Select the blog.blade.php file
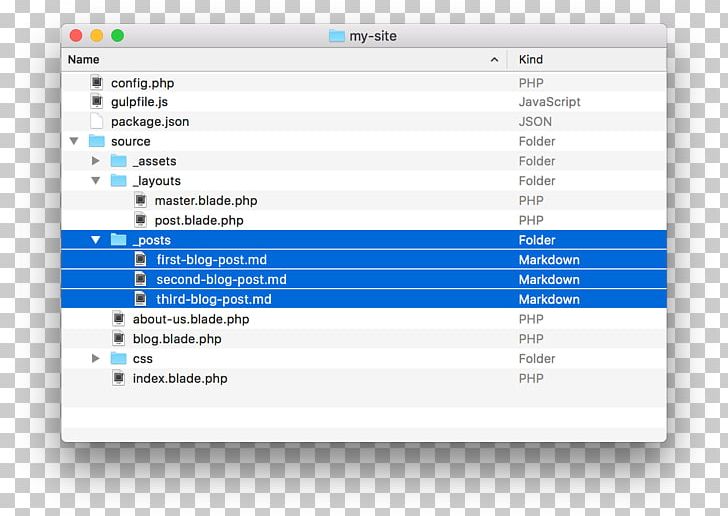Screen dimensions: 728x516 (176, 339)
